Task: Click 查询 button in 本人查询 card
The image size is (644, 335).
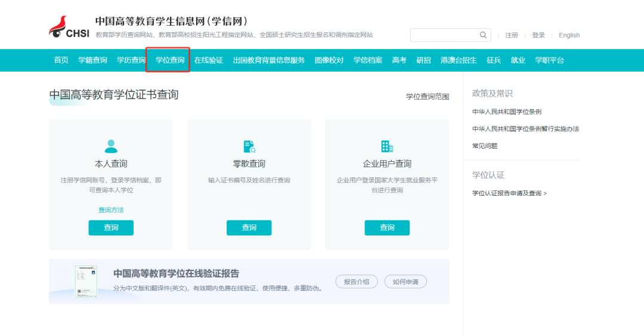Action: pyautogui.click(x=111, y=228)
